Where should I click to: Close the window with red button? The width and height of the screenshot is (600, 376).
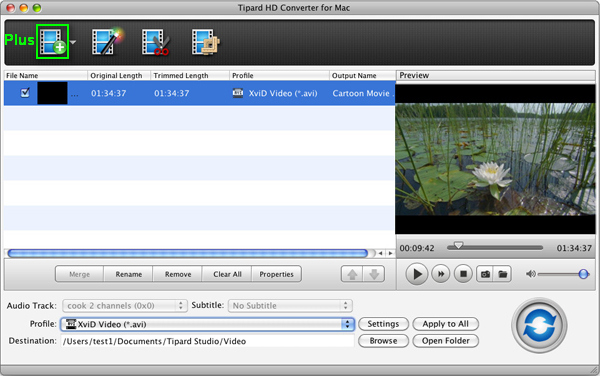10,8
